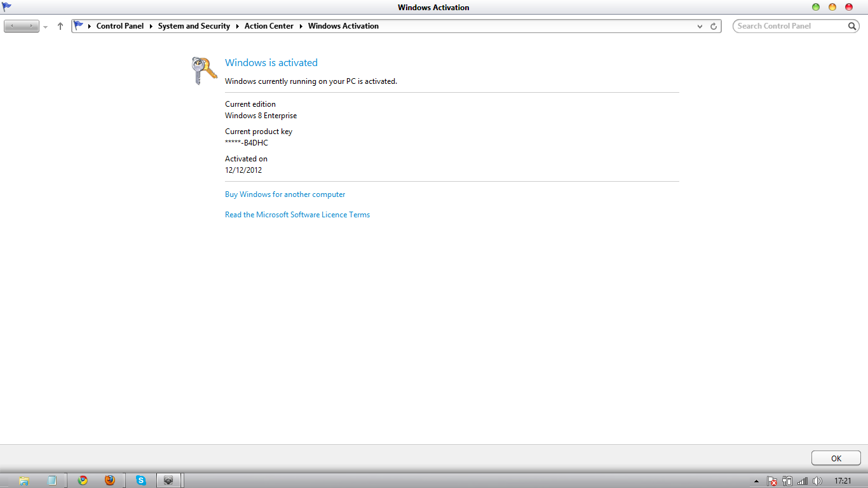Refresh the Control Panel page
The width and height of the screenshot is (868, 488).
click(714, 27)
